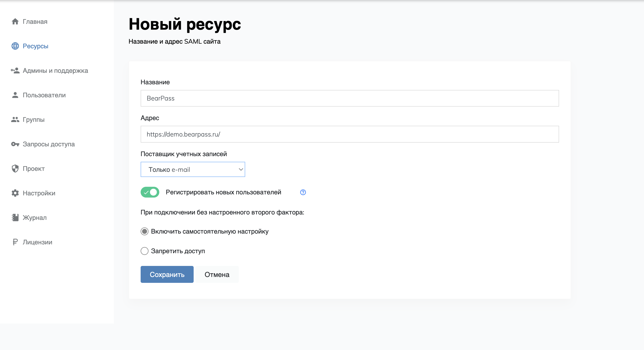Click the gear icon beside Настройки

pyautogui.click(x=15, y=193)
